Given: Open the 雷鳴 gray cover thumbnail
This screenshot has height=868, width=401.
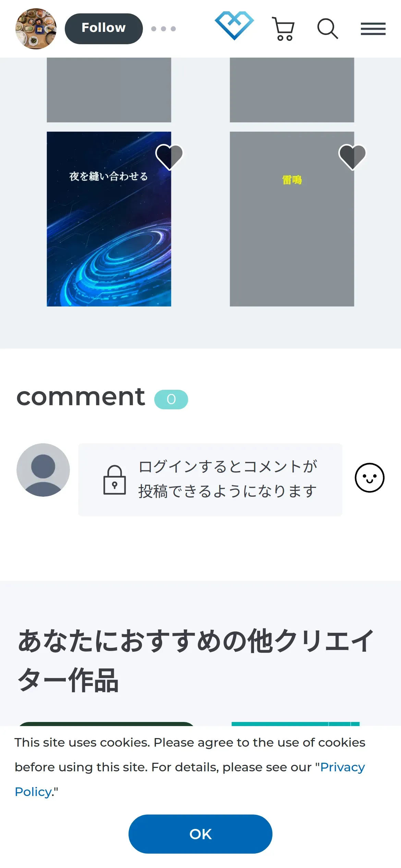Looking at the screenshot, I should pos(292,219).
